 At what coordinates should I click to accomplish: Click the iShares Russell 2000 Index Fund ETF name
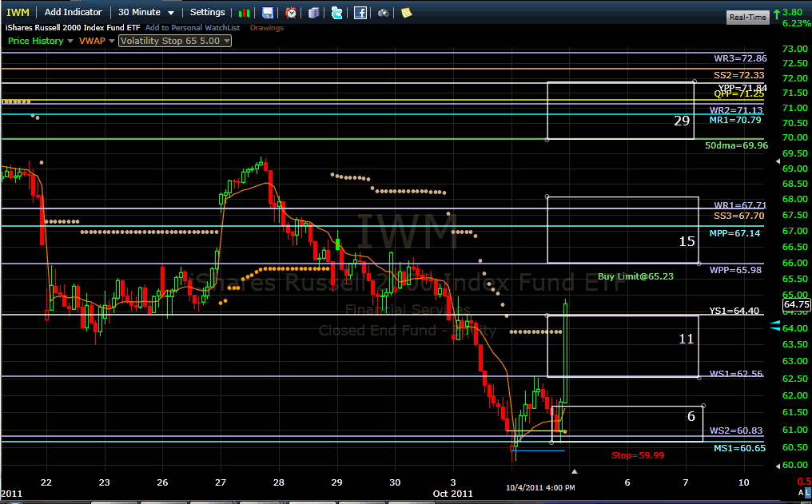[73, 27]
